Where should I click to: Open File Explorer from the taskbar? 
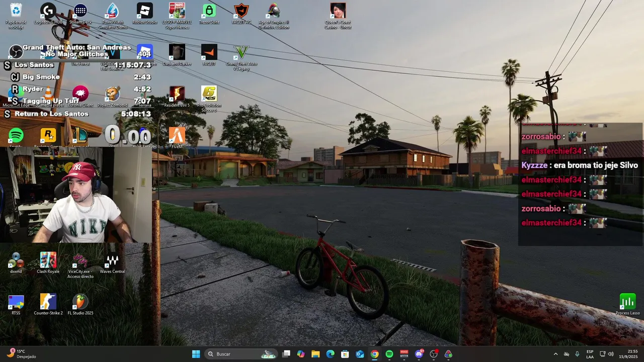(x=315, y=354)
